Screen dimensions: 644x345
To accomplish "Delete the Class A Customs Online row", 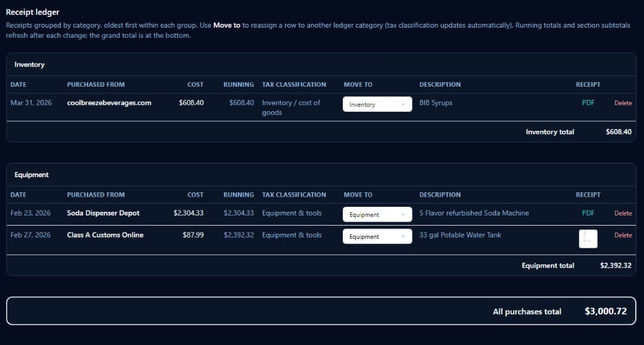I will point(623,236).
